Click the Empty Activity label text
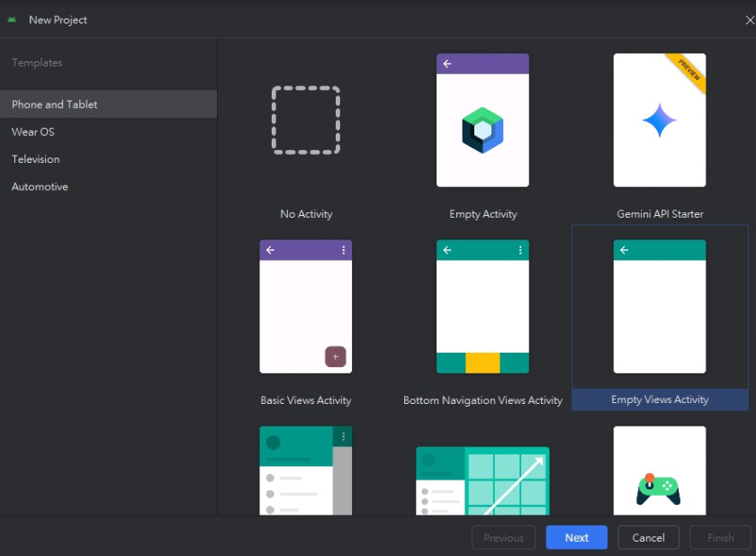This screenshot has width=756, height=556. 483,214
